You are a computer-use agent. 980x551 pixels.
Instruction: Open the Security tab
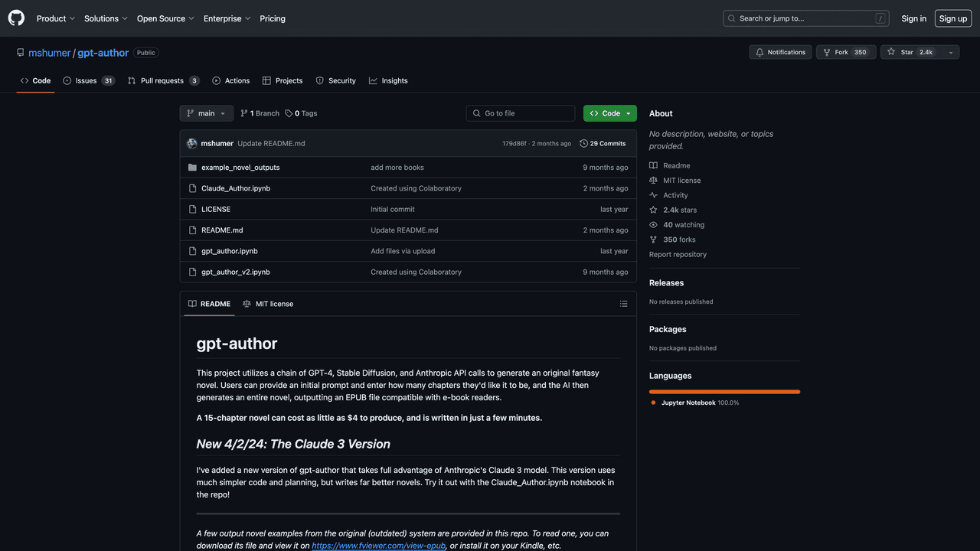pos(336,80)
